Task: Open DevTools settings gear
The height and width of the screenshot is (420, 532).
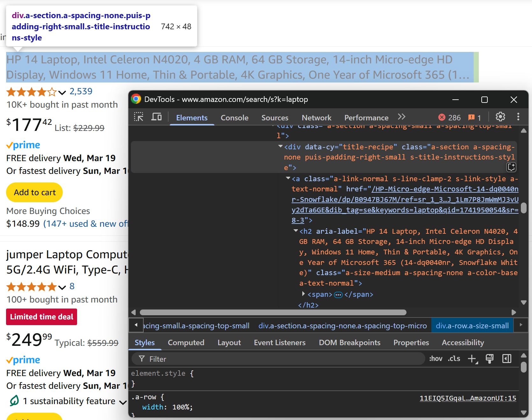Action: [500, 117]
